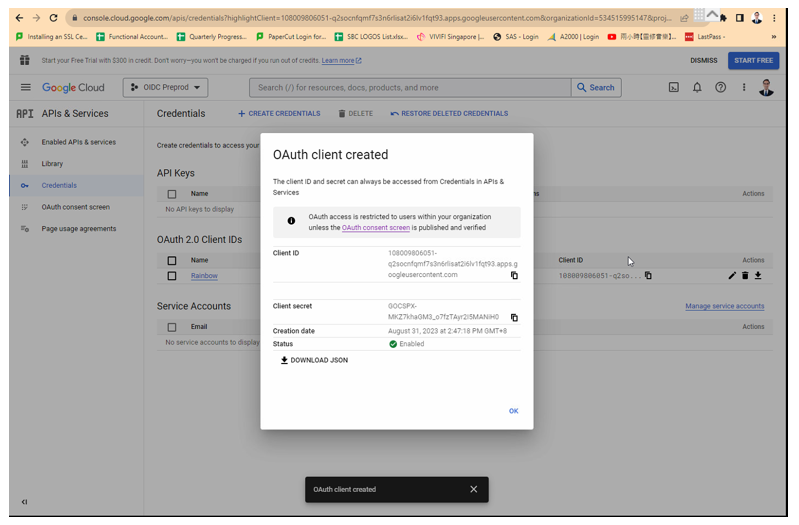Click the notifications bell icon
799x525 pixels.
pos(697,87)
